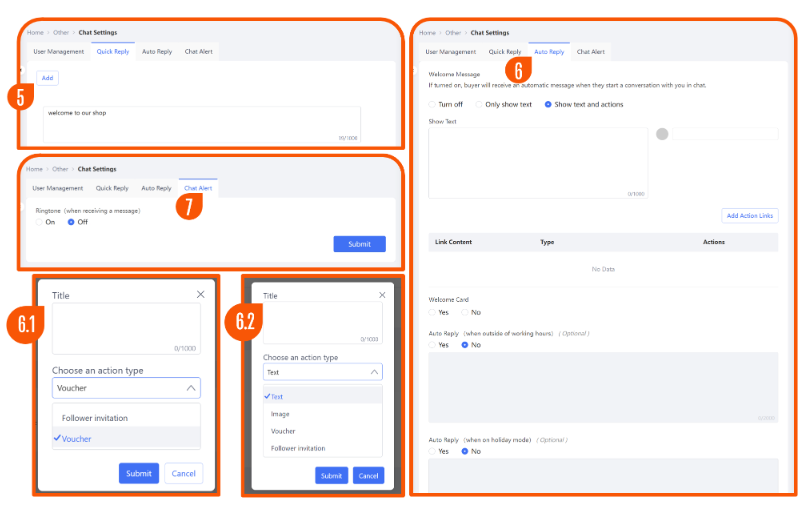
Task: Choose 'Turn off' for Welcome Message
Action: point(432,104)
